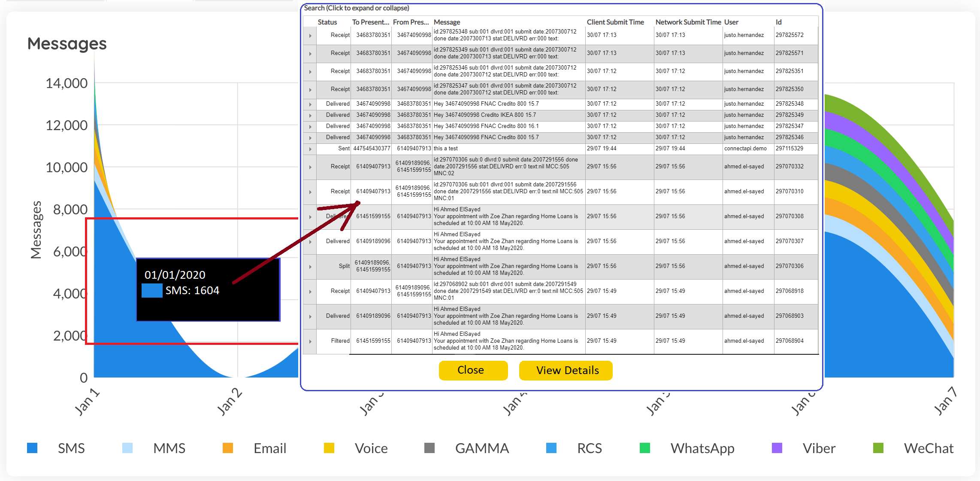Sort by the Network Submit Time column
980x481 pixels.
[688, 22]
